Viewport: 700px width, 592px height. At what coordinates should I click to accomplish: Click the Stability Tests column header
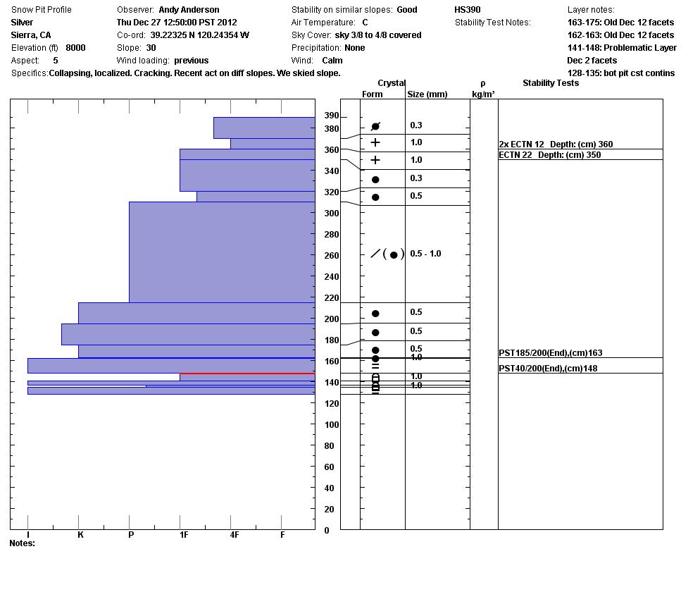click(551, 83)
